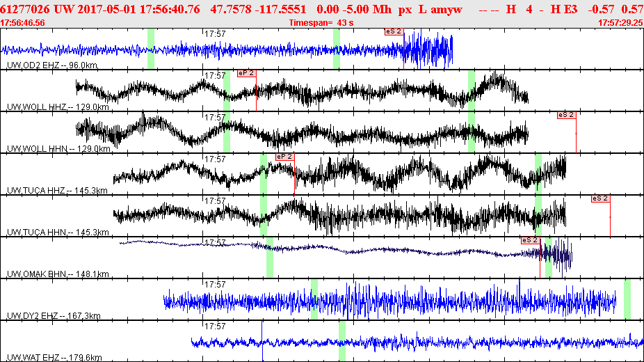Click the UW.WOLL HHZ 129.0km station label

(58, 107)
